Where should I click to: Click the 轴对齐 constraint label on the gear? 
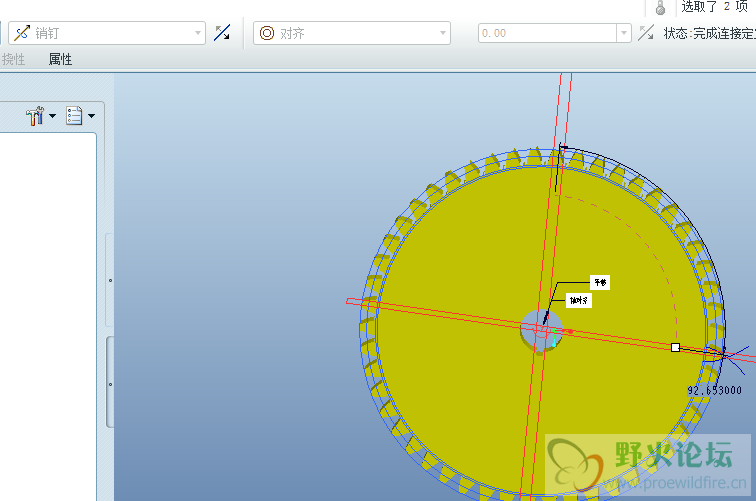(x=580, y=300)
